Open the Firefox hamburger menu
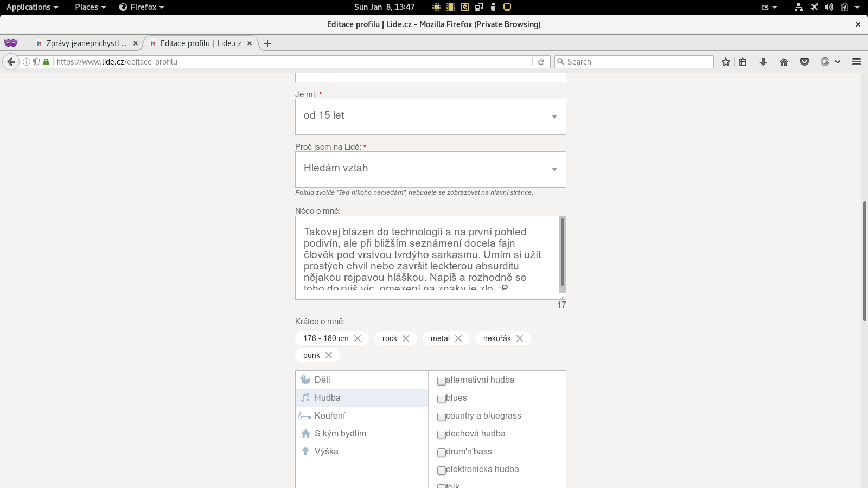868x488 pixels. coord(857,62)
